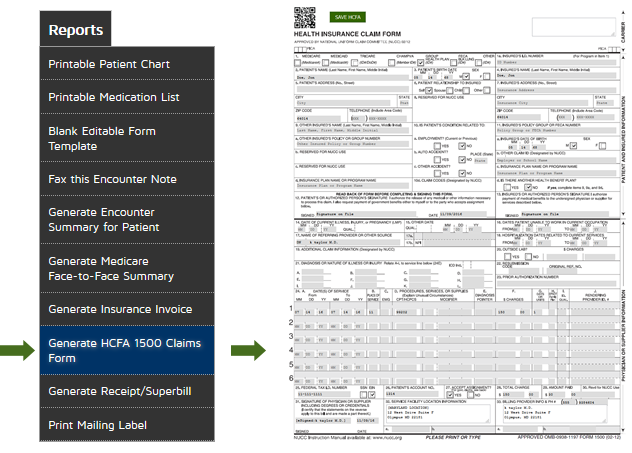Check Auto Accident YES checkbox
The width and height of the screenshot is (632, 453).
tap(437, 160)
